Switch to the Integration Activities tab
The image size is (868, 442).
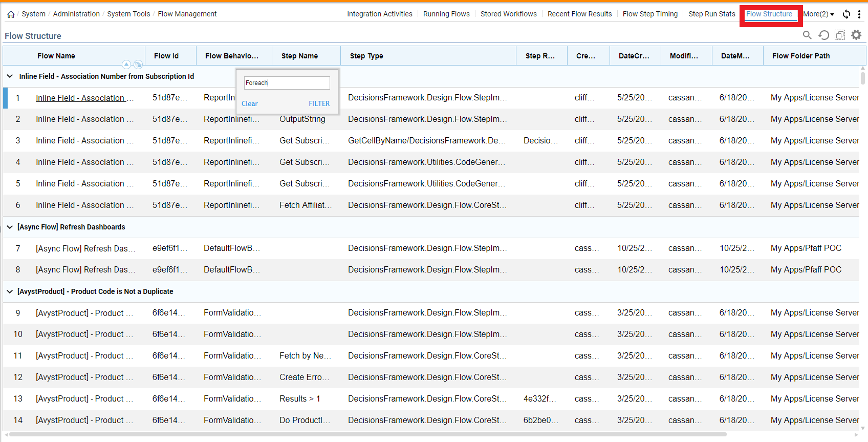(x=380, y=14)
